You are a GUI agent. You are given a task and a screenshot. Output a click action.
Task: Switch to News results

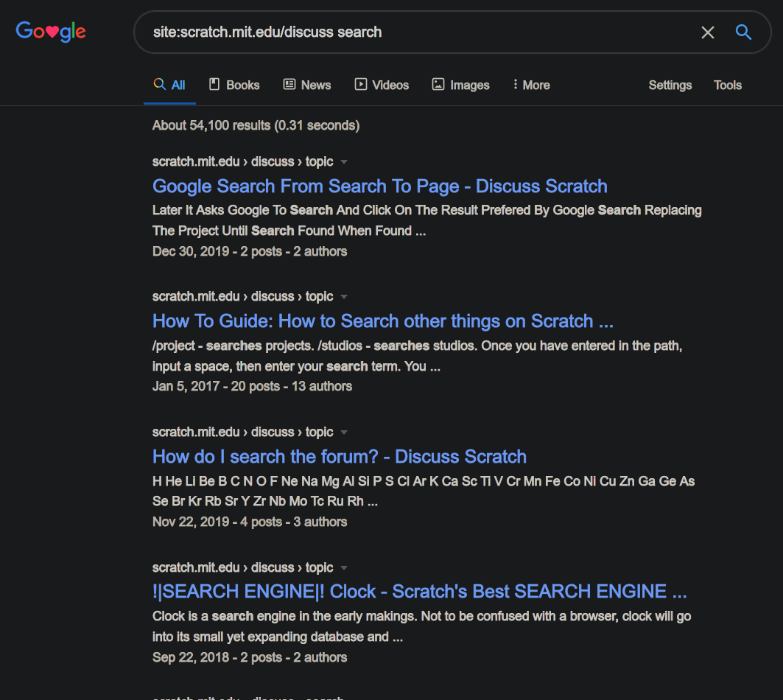(x=307, y=85)
